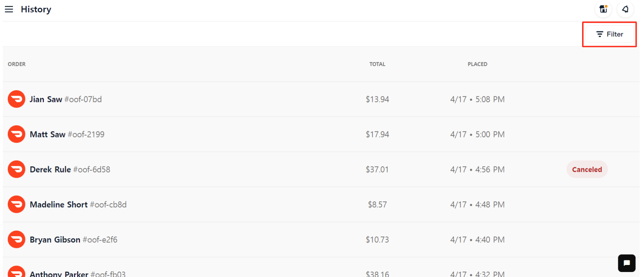
Task: Open Derek Rule order #oof-6d58
Action: click(321, 169)
